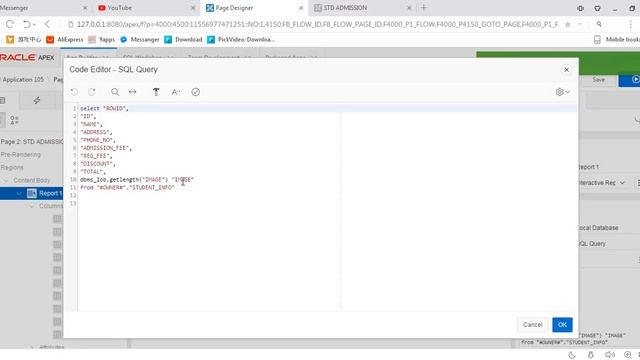Bookmark this page with the star icon
640x360 pixels.
(567, 24)
